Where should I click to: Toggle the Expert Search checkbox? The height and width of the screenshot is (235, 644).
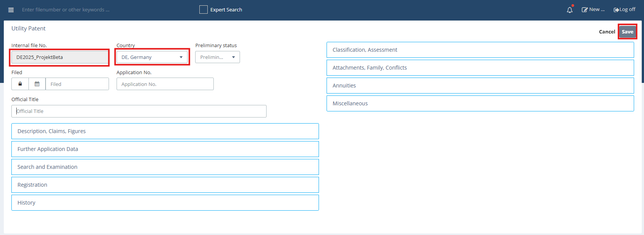(x=204, y=10)
